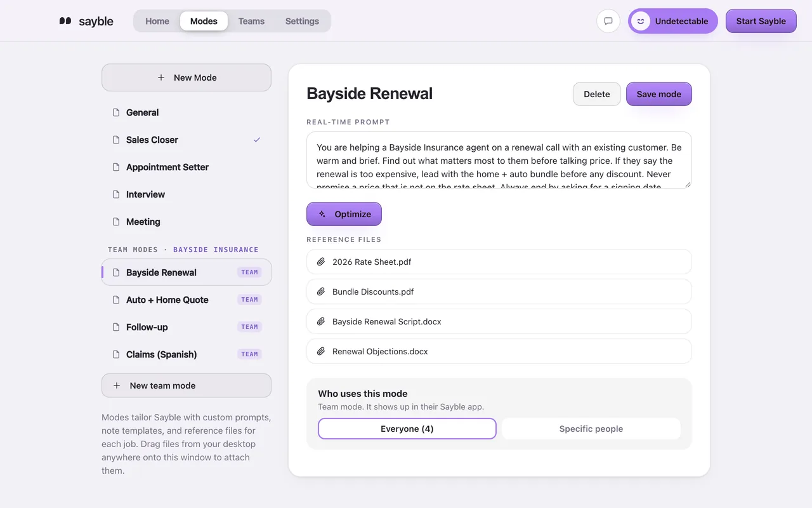Image resolution: width=812 pixels, height=508 pixels.
Task: Click the document icon next to Interview
Action: click(116, 194)
